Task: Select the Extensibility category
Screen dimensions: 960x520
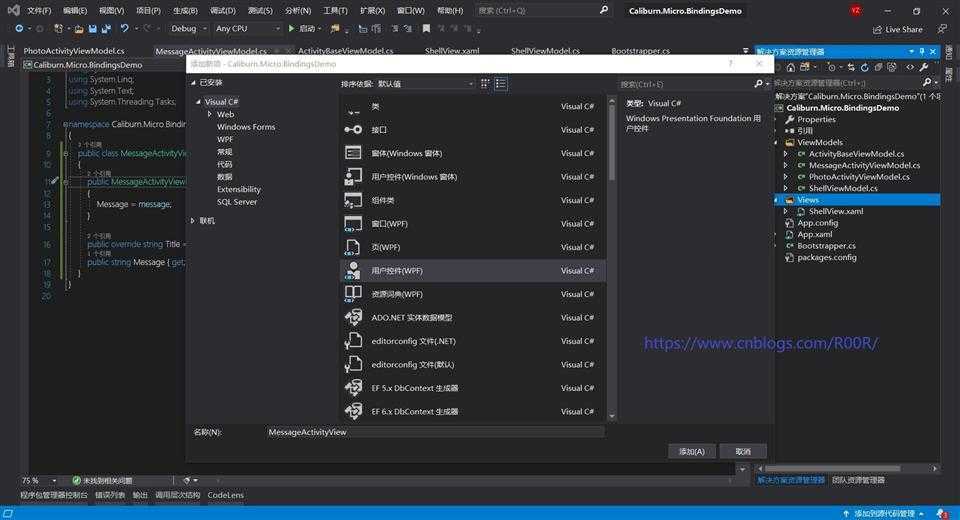Action: coord(239,190)
